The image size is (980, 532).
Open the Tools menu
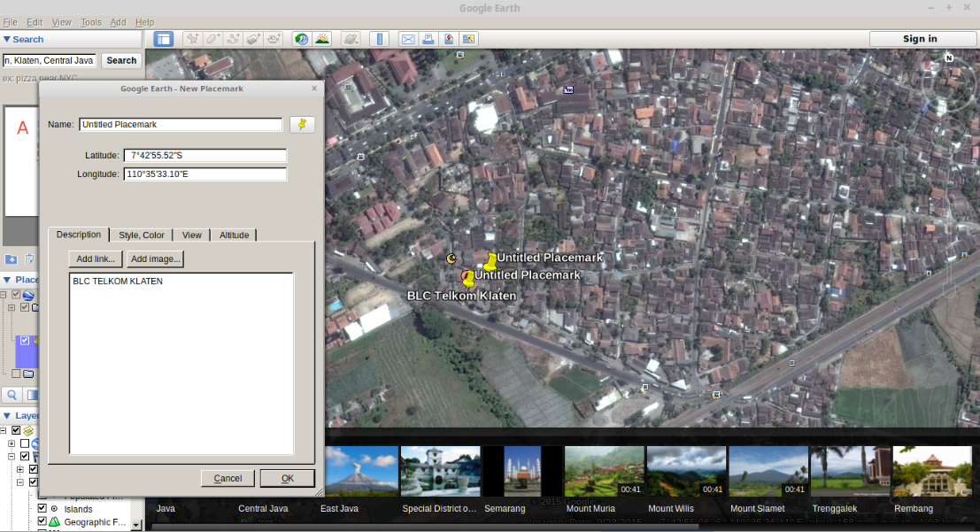point(90,22)
